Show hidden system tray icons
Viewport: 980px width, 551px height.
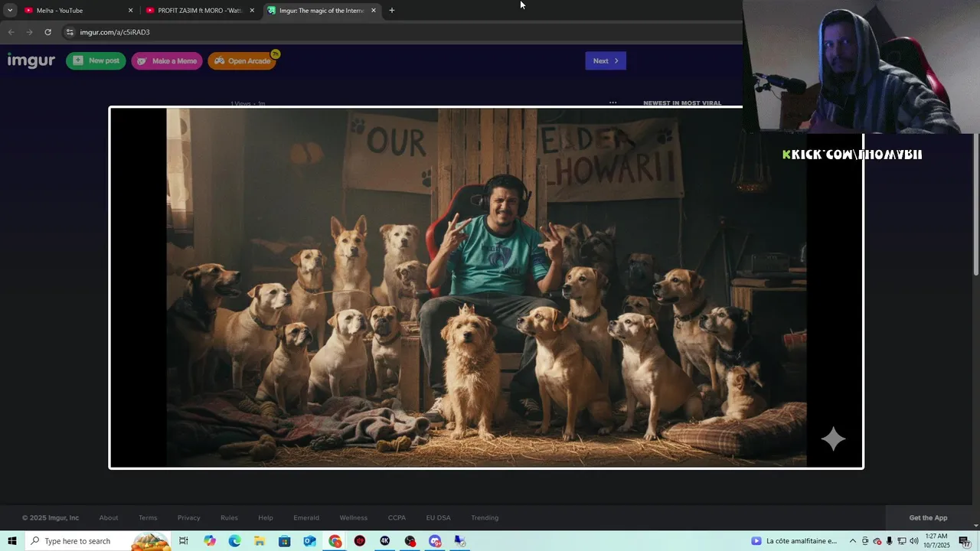pyautogui.click(x=853, y=541)
